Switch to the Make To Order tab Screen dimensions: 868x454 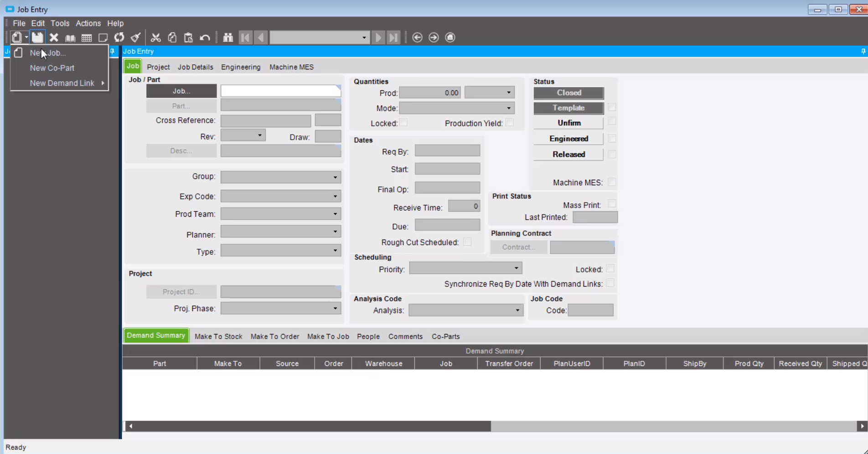(274, 336)
